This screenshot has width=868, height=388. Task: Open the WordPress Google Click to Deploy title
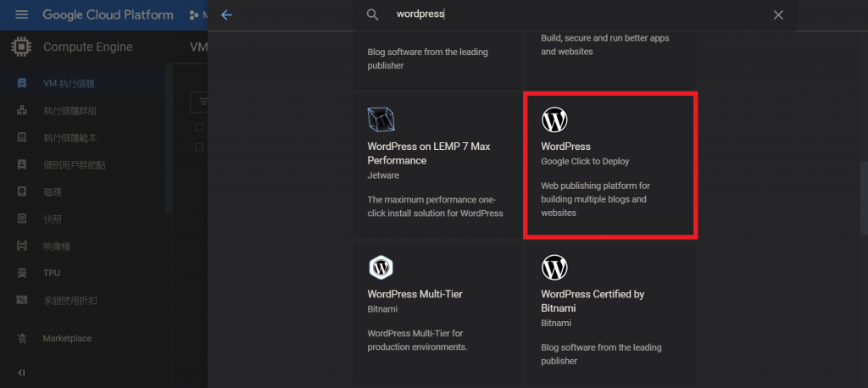pos(565,147)
